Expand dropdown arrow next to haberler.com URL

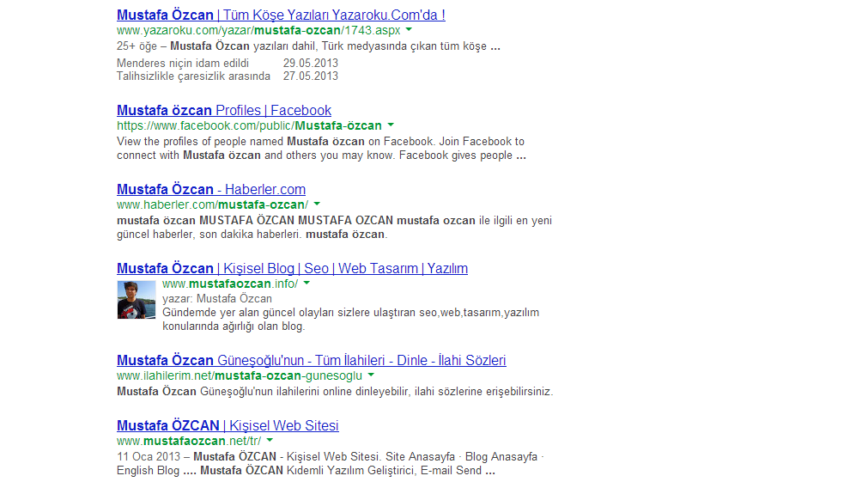pos(317,204)
